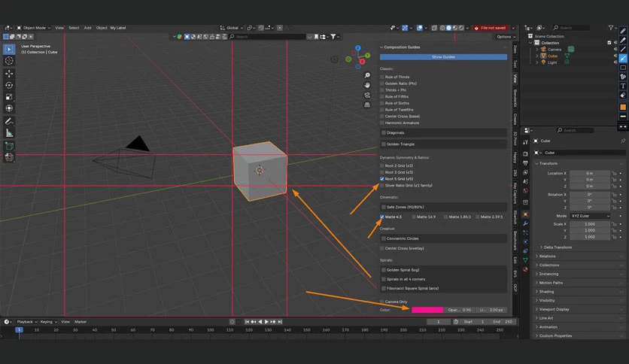629x364 pixels.
Task: Open Tool properties tab icon
Action: (525, 142)
